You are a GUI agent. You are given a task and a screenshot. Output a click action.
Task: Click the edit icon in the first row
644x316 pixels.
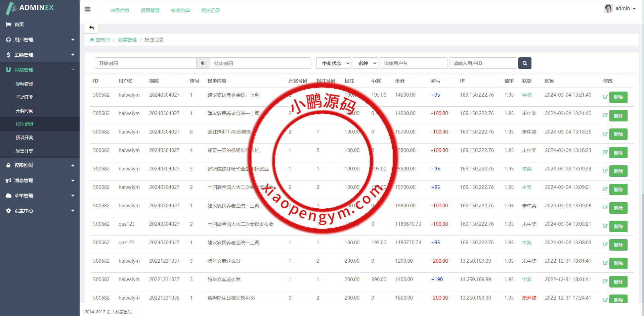605,97
